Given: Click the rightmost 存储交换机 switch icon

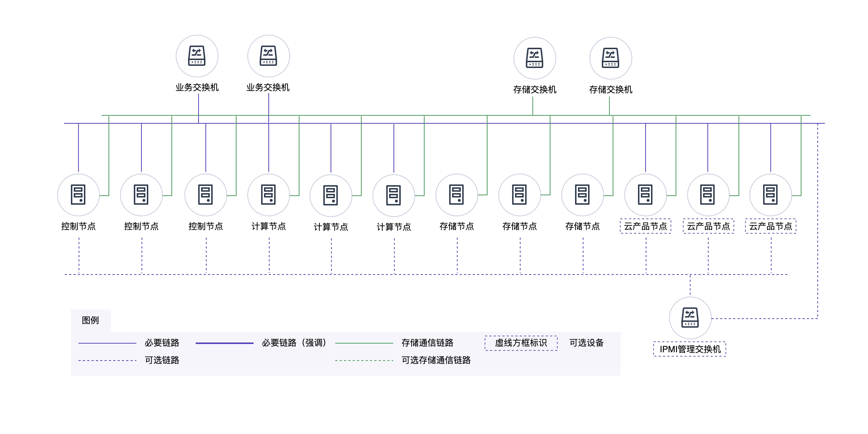Looking at the screenshot, I should point(610,58).
